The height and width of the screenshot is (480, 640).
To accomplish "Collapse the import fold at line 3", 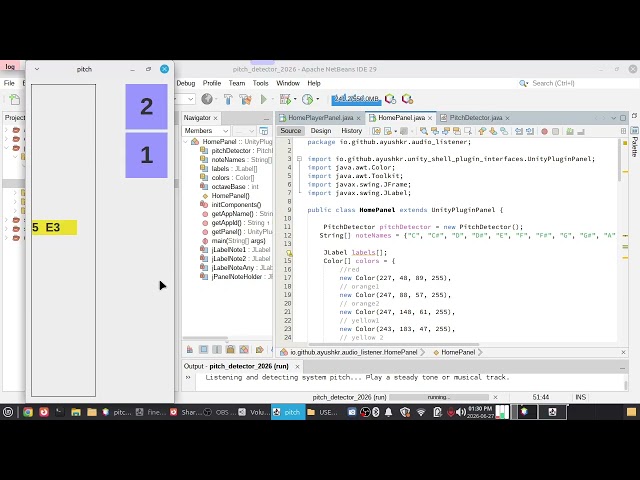I will click(x=299, y=159).
